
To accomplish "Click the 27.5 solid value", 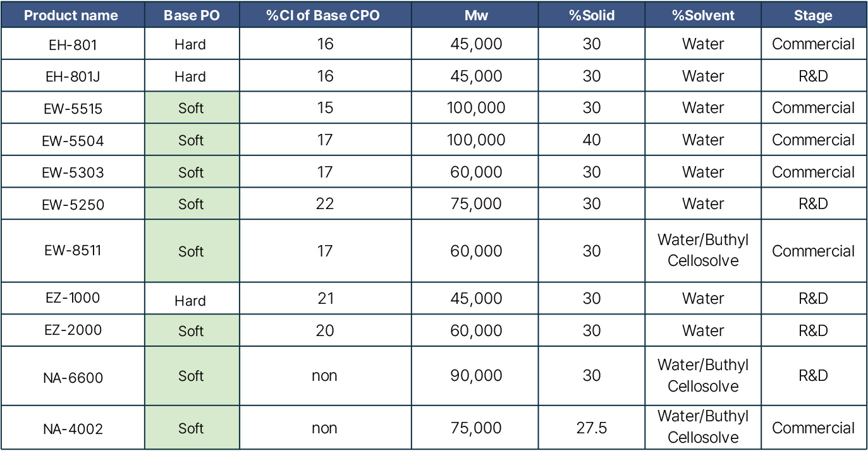I will 592,428.
